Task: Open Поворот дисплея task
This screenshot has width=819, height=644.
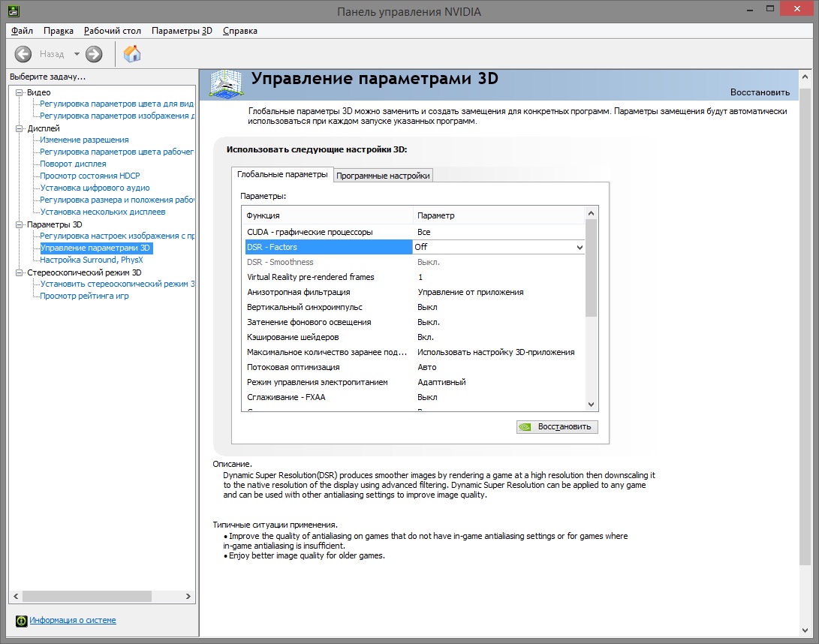Action: 73,164
